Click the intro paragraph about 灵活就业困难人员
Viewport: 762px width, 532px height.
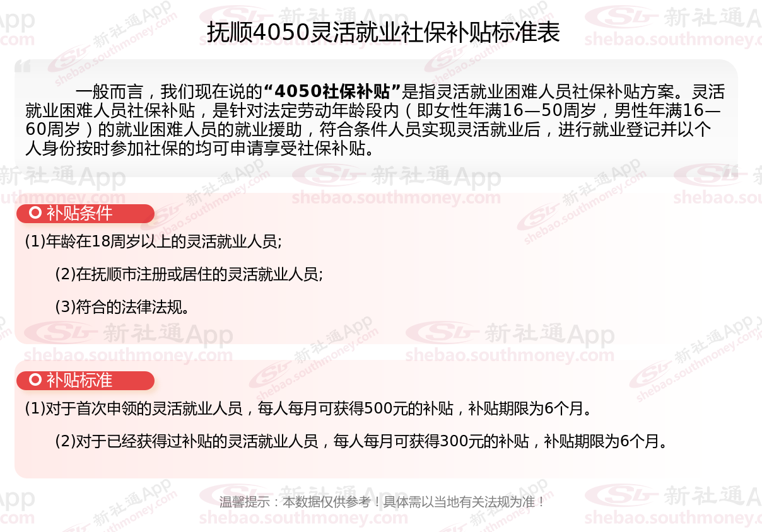click(375, 120)
